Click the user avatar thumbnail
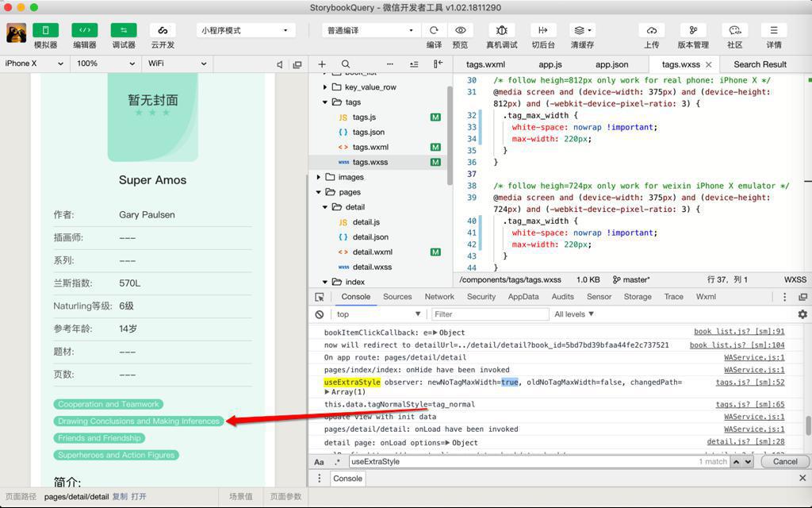 click(17, 33)
